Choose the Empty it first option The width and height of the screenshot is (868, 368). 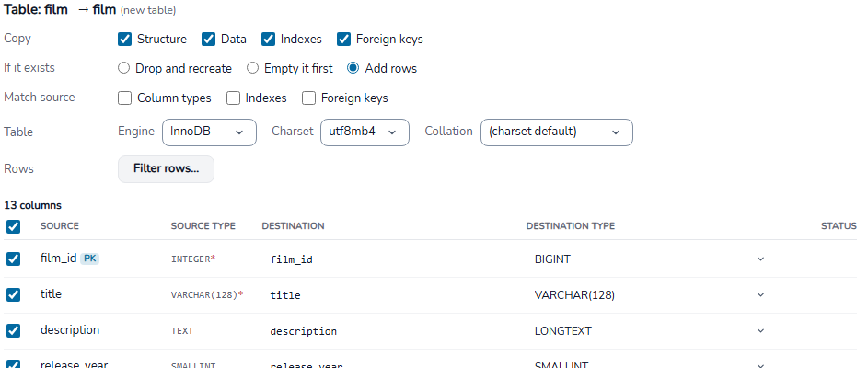coord(252,68)
